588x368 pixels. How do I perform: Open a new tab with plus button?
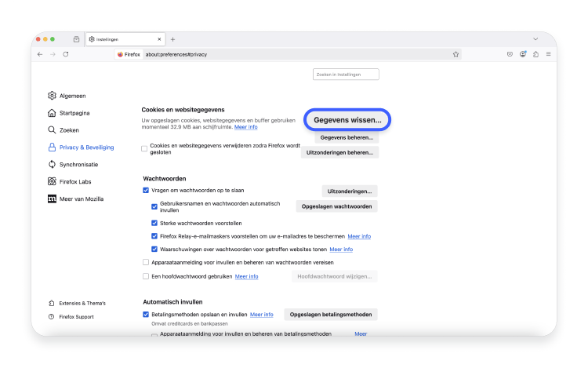tap(172, 39)
